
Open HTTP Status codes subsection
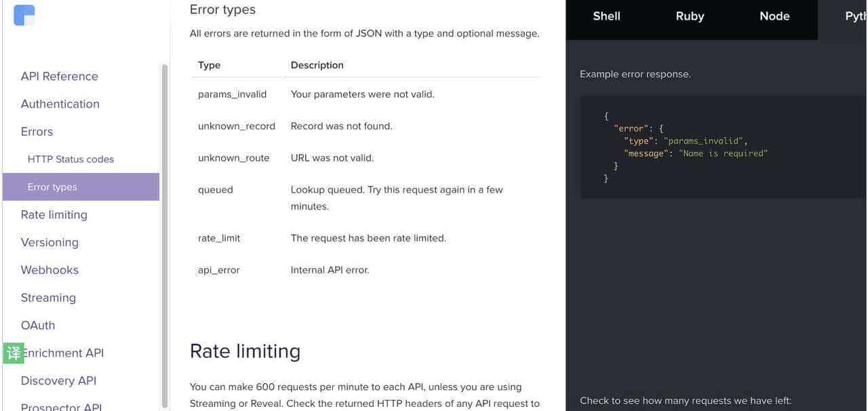(x=71, y=159)
